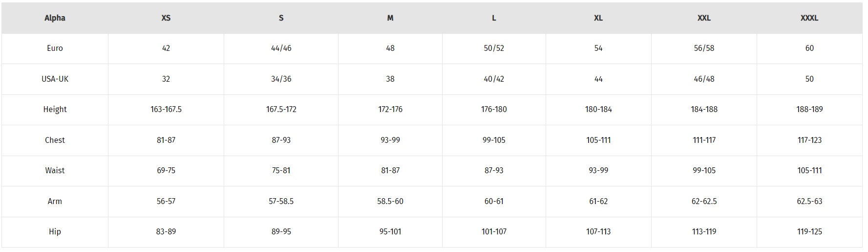Viewport: 868px width, 252px height.
Task: Click hip measurement 119-125
Action: point(809,232)
